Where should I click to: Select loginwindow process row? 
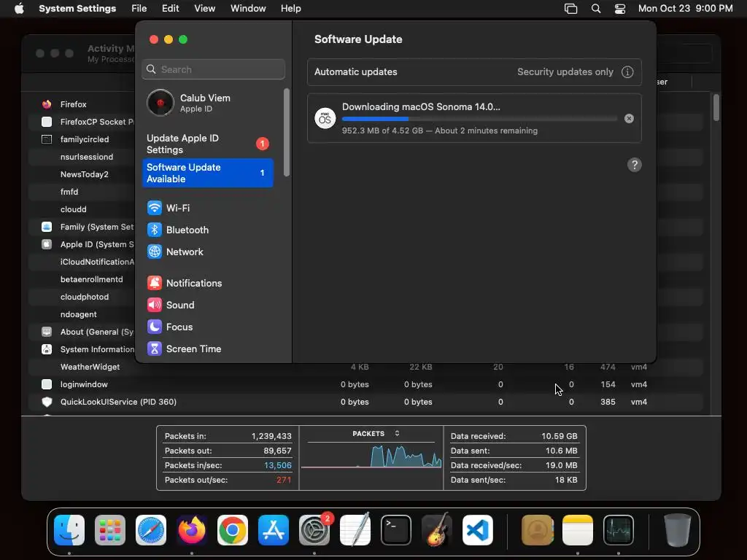pos(366,384)
